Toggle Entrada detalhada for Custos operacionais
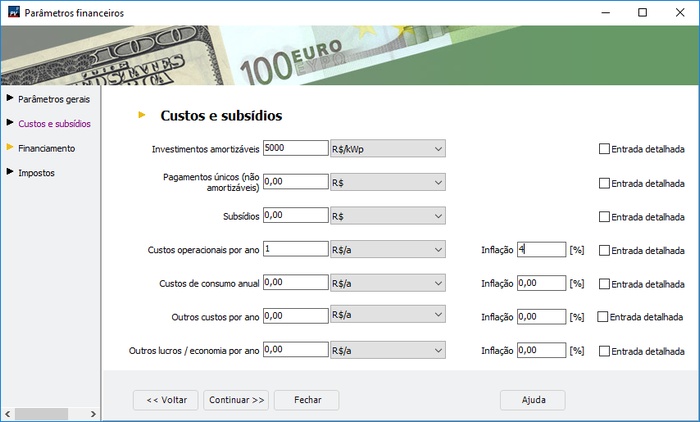 (x=604, y=250)
